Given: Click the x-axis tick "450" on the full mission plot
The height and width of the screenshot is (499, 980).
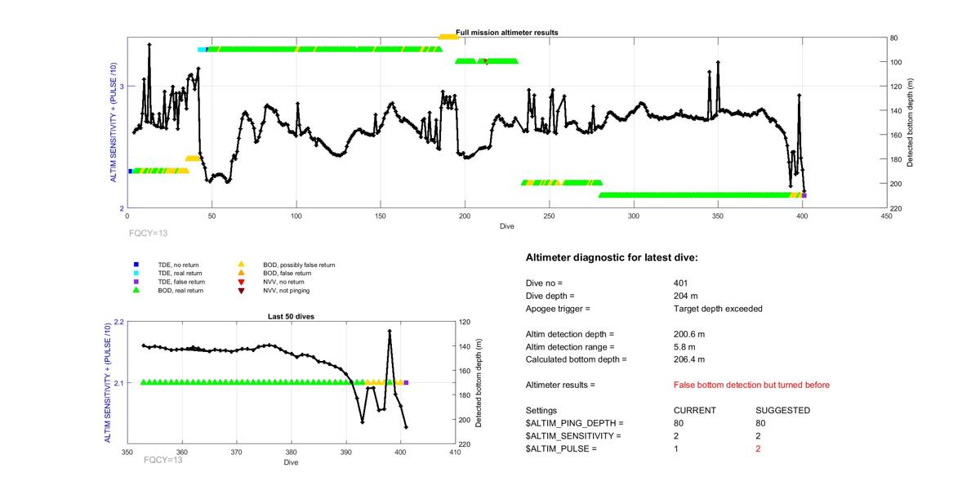Looking at the screenshot, I should point(886,216).
